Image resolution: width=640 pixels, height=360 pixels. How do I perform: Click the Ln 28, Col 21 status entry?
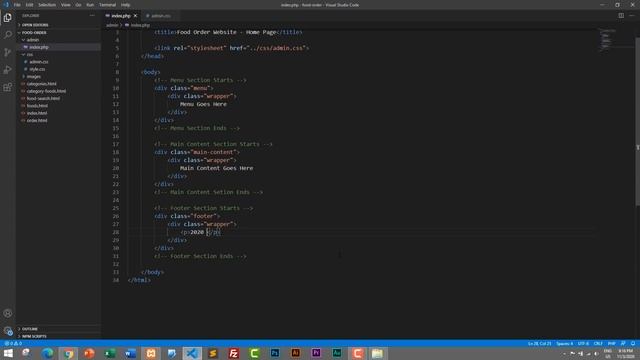(x=539, y=344)
